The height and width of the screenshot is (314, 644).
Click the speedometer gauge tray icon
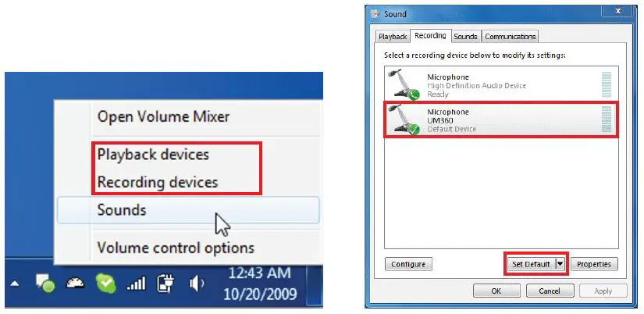pos(75,283)
